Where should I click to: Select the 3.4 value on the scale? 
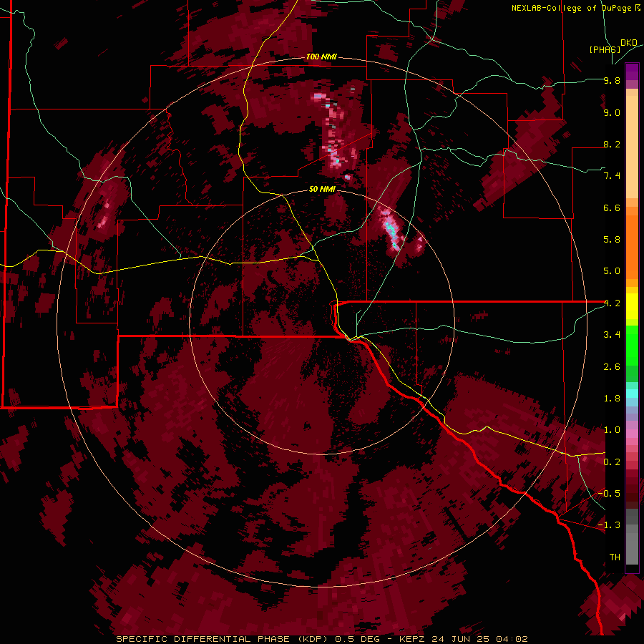click(x=612, y=335)
